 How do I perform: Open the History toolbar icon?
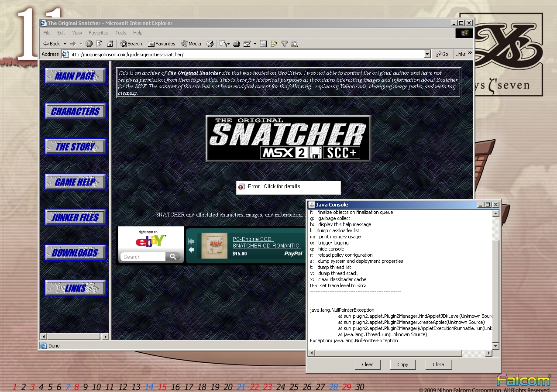click(x=210, y=44)
